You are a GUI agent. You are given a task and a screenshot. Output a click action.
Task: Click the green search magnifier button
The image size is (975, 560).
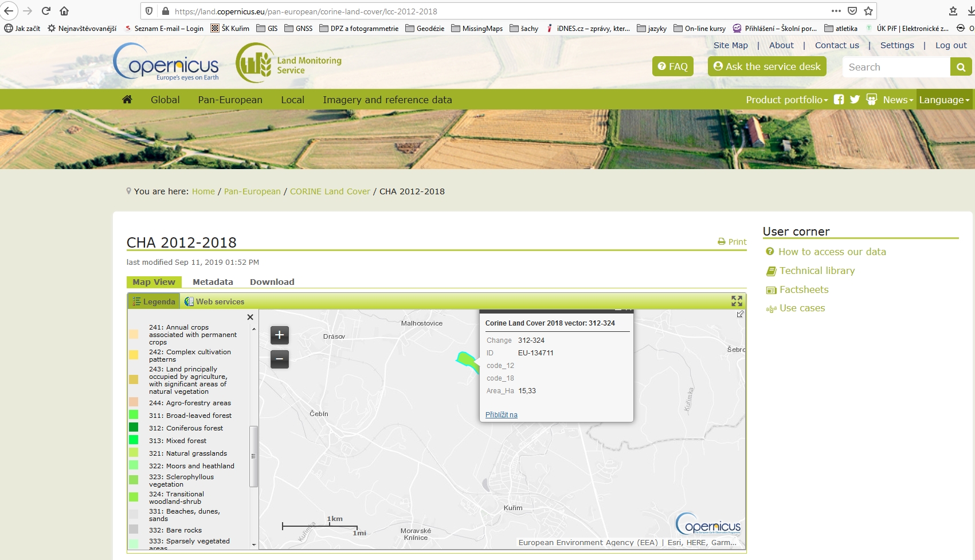click(961, 67)
